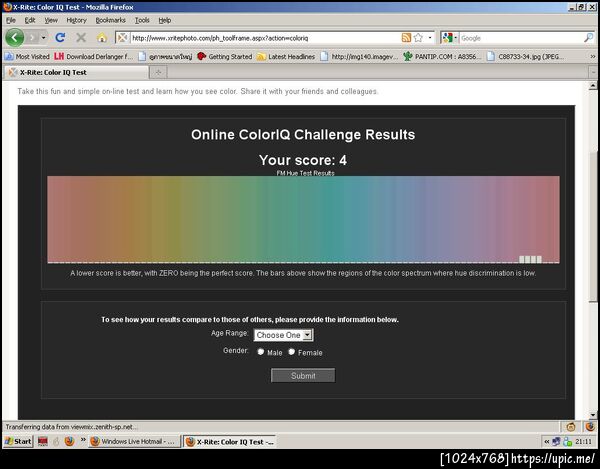Open the back/forward history dropdown arrow
Screen dimensions: 600x469
click(x=44, y=37)
